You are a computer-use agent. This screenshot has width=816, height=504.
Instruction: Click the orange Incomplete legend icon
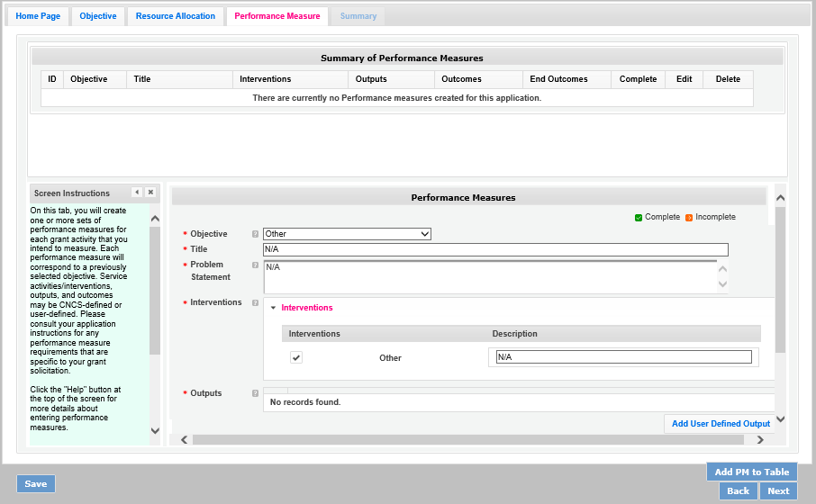[x=689, y=218]
